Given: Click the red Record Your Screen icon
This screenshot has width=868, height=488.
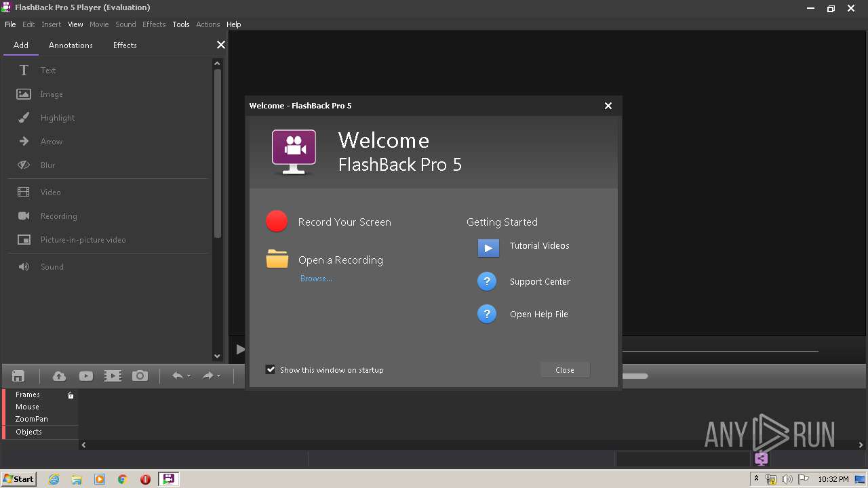Looking at the screenshot, I should click(277, 222).
